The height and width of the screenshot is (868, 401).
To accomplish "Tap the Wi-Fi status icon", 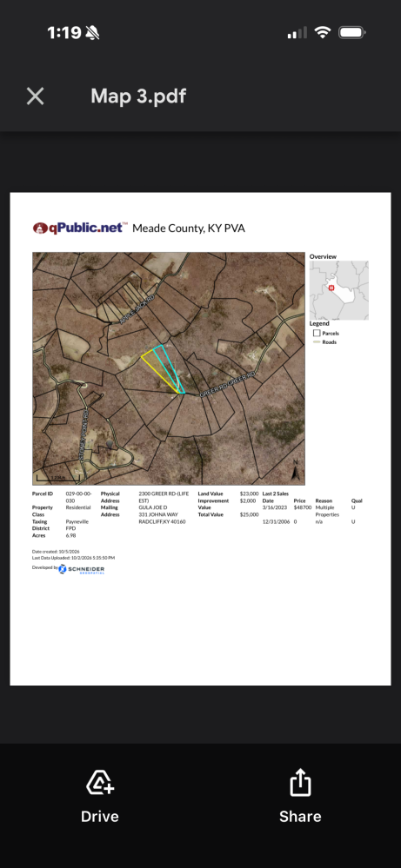I will click(323, 33).
